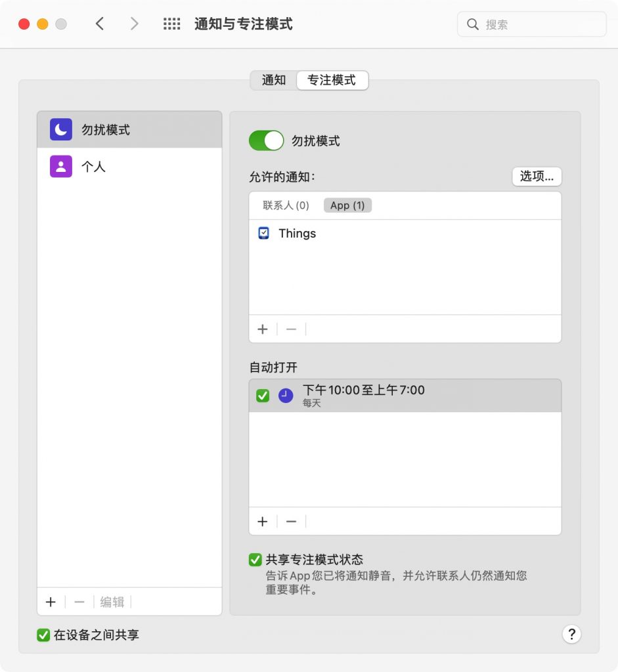This screenshot has width=618, height=672.
Task: Click the 自动打开 heading
Action: [273, 367]
